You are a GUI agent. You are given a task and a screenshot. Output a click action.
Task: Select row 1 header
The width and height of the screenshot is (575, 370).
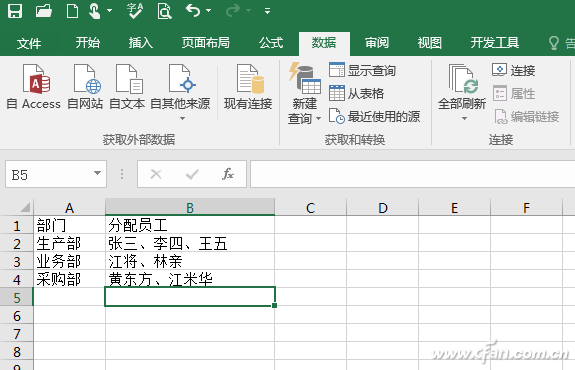coord(17,225)
